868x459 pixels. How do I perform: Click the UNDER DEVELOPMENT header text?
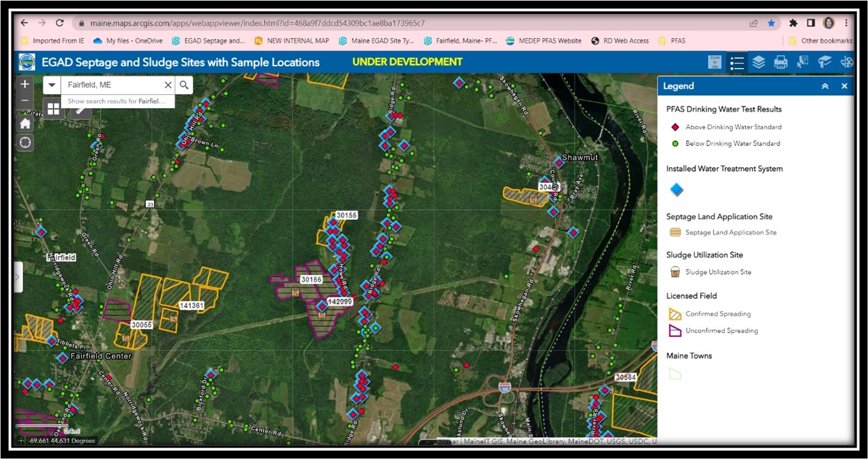click(x=407, y=62)
